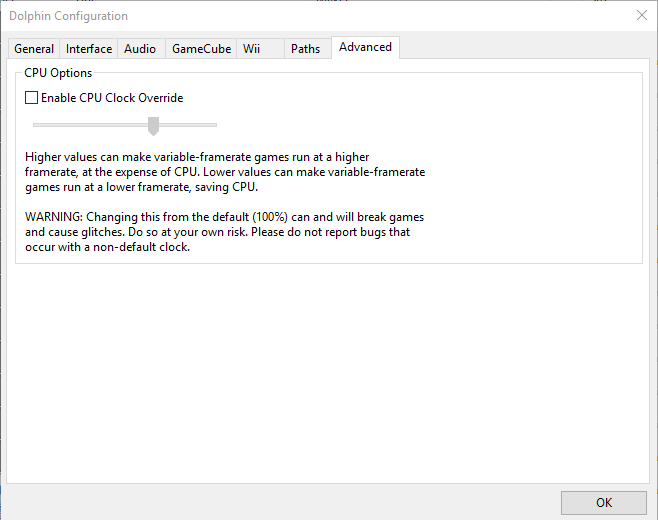Image resolution: width=658 pixels, height=520 pixels.
Task: Click the WARNING text paragraph
Action: 225,232
